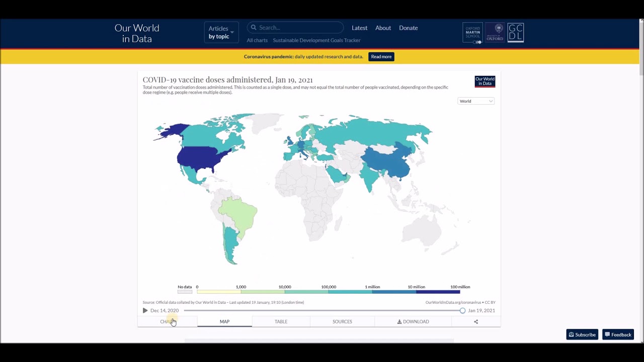Expand the World region dropdown
This screenshot has height=362, width=644.
coord(476,101)
